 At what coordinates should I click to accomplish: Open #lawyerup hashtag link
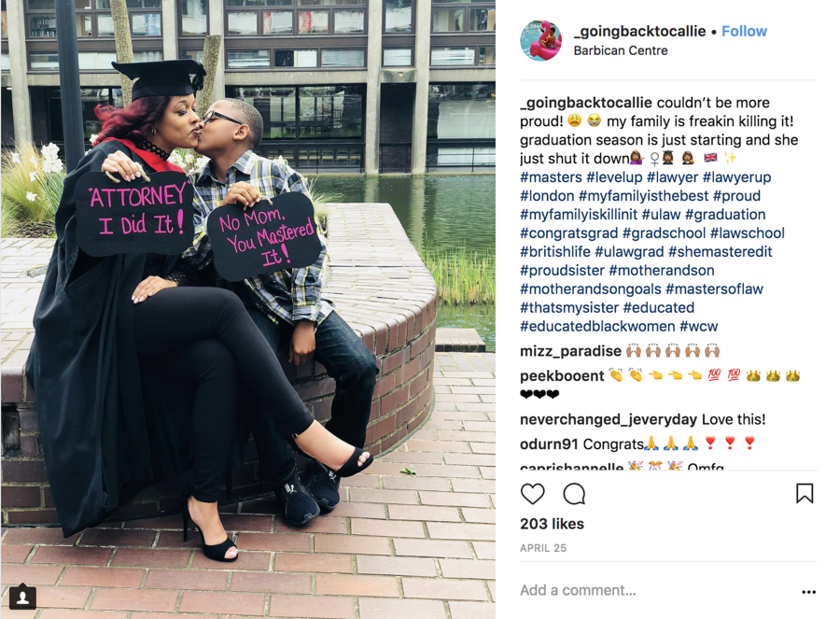pos(736,176)
